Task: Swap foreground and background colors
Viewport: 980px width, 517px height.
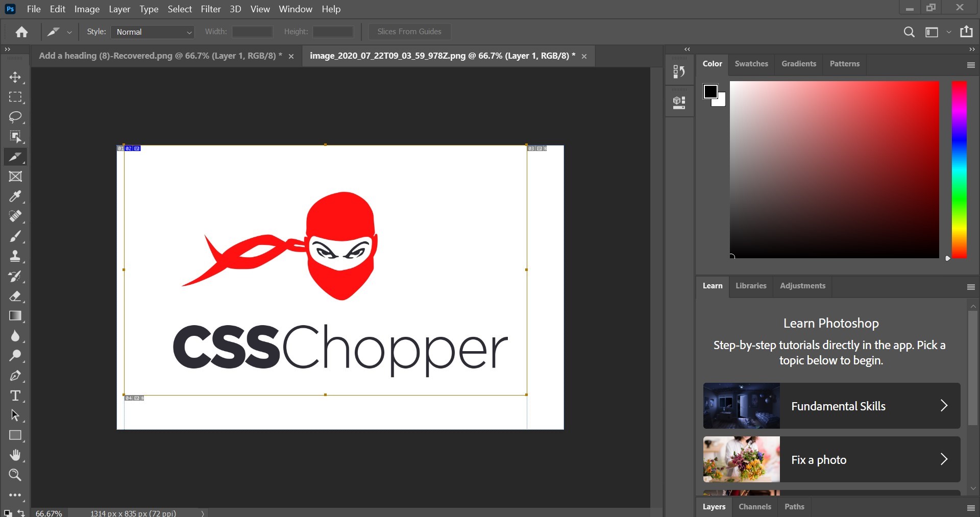Action: coord(21,513)
